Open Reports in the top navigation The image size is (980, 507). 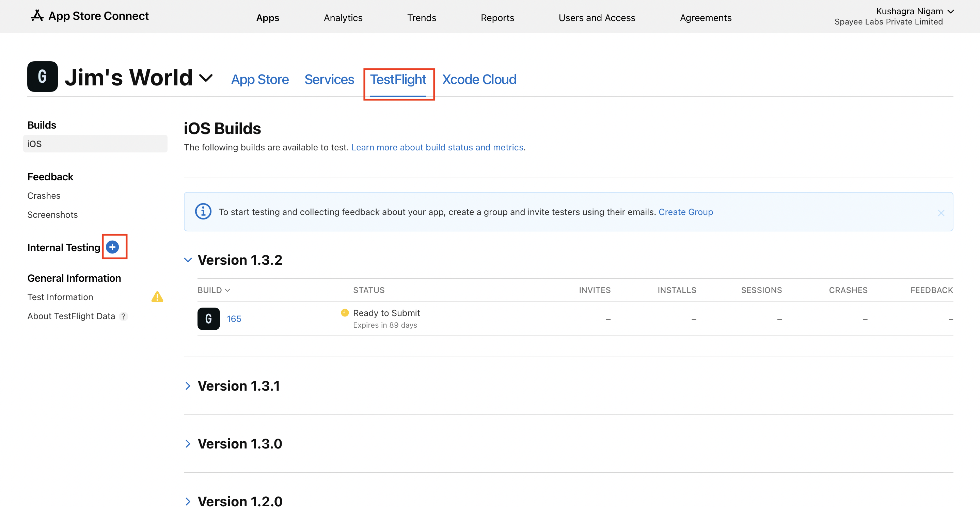[497, 18]
